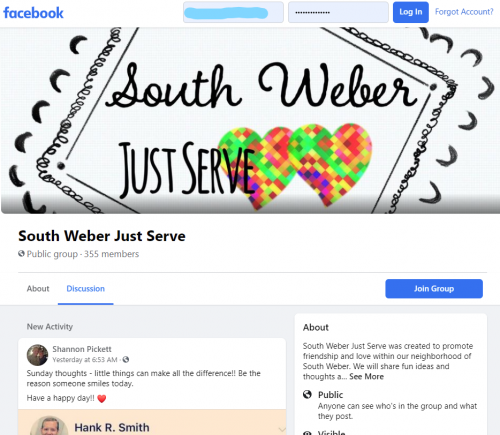Open Hank R. Smith's profile photo
500x435 pixels.
(x=49, y=426)
